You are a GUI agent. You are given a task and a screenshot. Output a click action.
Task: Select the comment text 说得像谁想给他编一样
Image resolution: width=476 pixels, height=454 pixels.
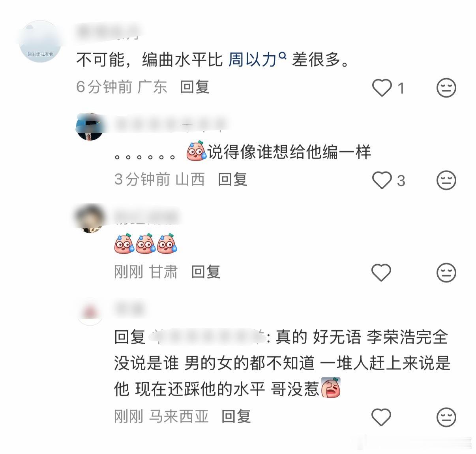pyautogui.click(x=289, y=152)
